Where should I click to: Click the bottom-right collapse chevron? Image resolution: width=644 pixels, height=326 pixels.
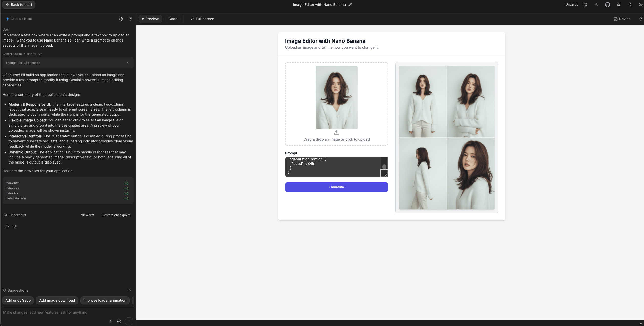(x=641, y=323)
